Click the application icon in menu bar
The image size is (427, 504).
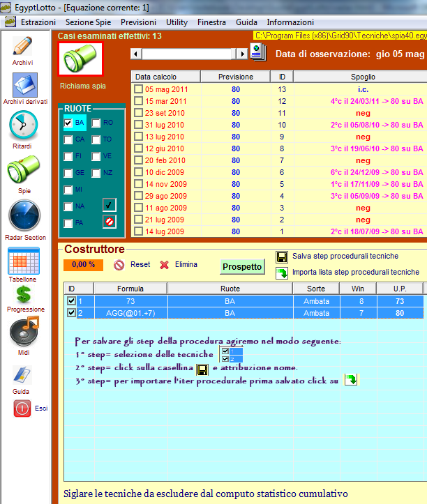tap(10, 22)
